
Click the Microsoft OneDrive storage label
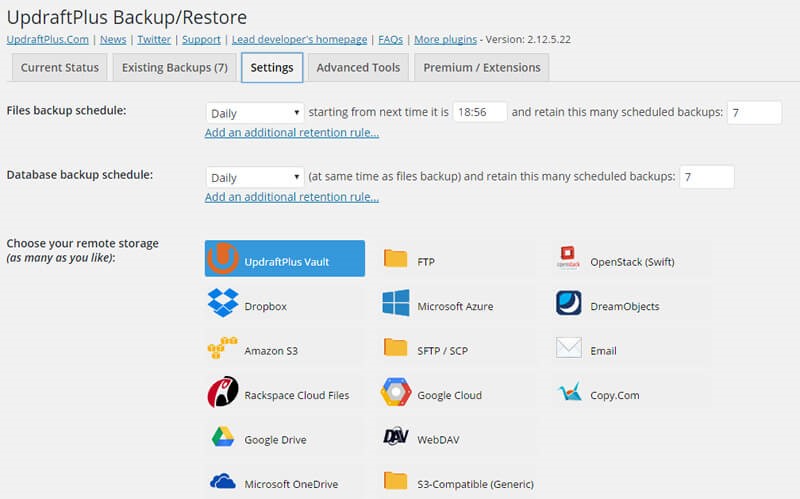pyautogui.click(x=291, y=484)
